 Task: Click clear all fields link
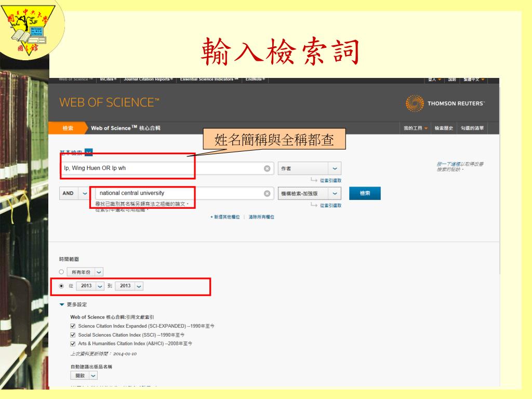(x=261, y=217)
